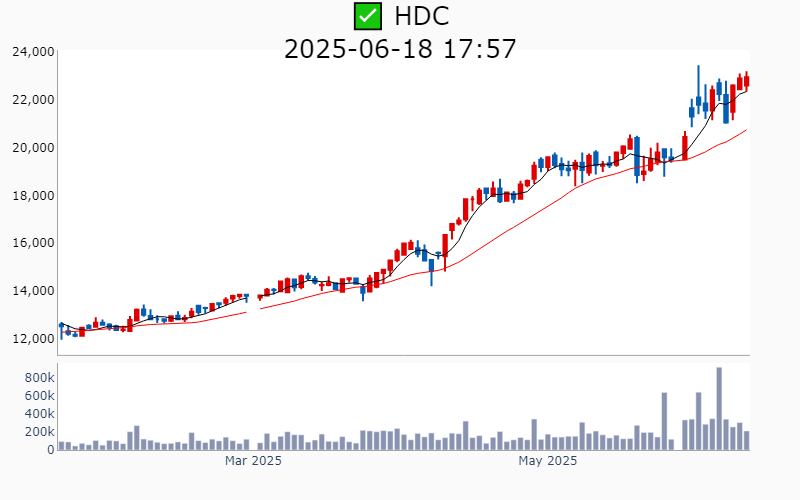Click the 18,000 price axis label
The image size is (800, 500).
point(33,195)
